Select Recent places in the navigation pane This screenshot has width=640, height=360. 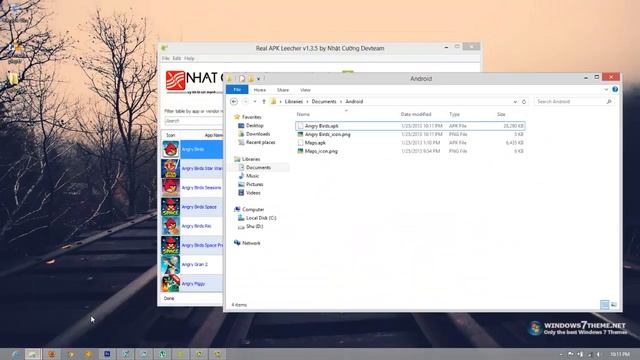point(260,142)
